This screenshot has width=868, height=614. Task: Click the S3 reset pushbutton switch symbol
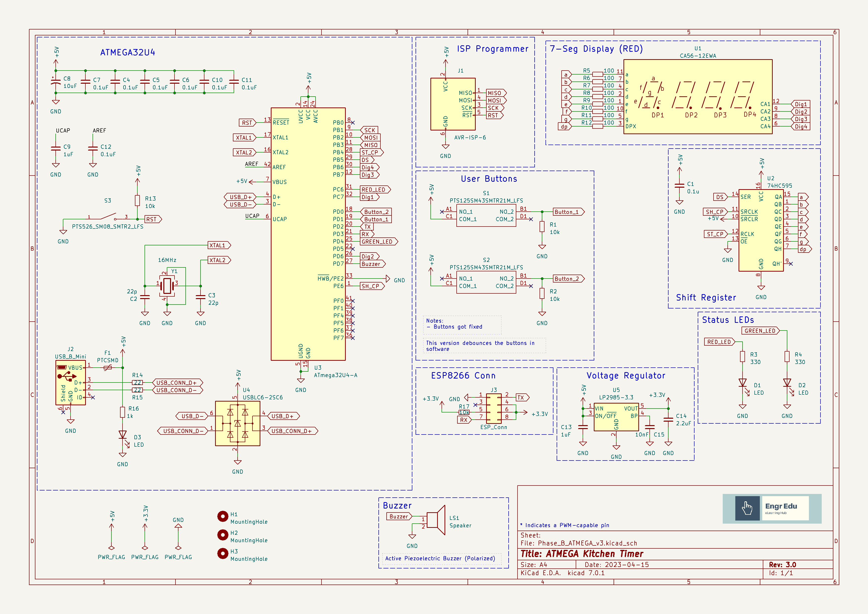[108, 217]
